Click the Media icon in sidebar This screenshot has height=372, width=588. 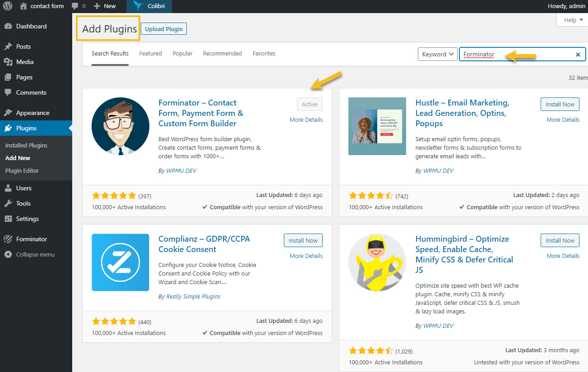(8, 62)
